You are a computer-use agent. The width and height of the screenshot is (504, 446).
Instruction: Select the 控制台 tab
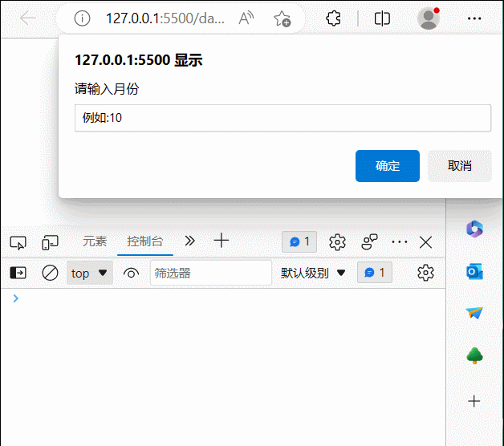coord(144,241)
